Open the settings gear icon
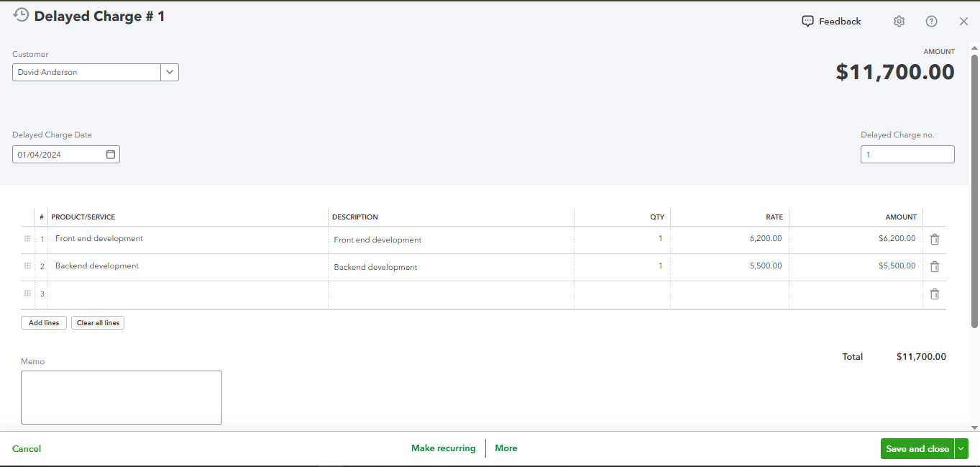980x467 pixels. click(899, 22)
